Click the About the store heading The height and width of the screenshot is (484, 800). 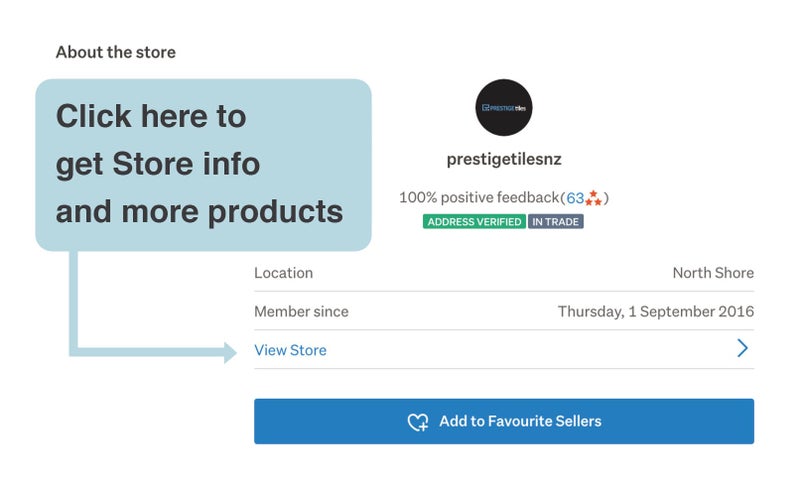(x=116, y=52)
